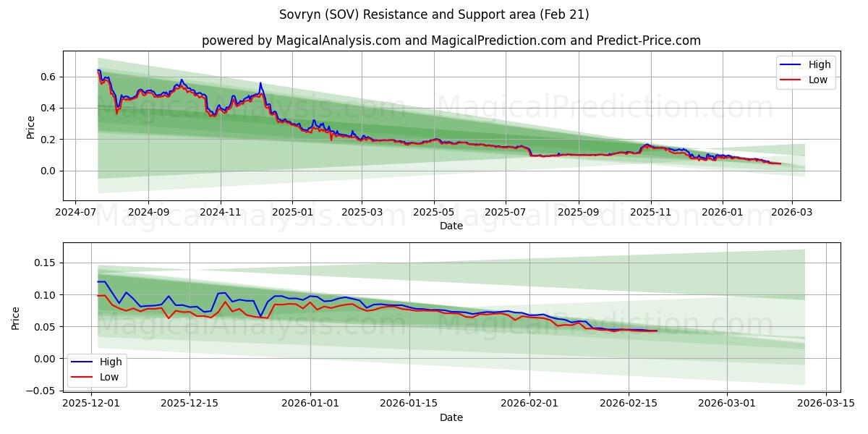Click the blue High line sample in top legend

791,65
